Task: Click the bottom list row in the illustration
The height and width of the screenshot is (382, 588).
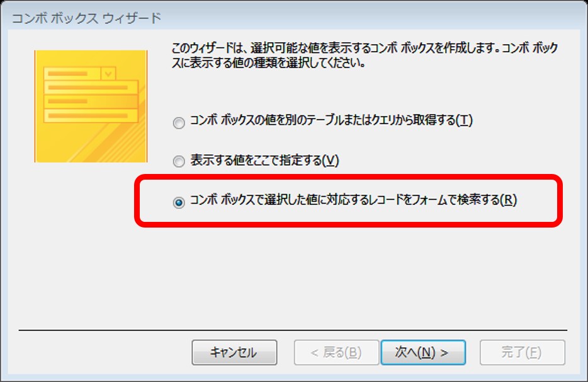Action: [x=91, y=116]
